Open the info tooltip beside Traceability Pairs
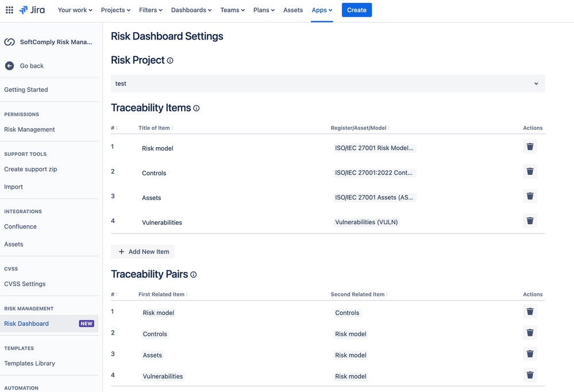The width and height of the screenshot is (574, 392). (193, 274)
